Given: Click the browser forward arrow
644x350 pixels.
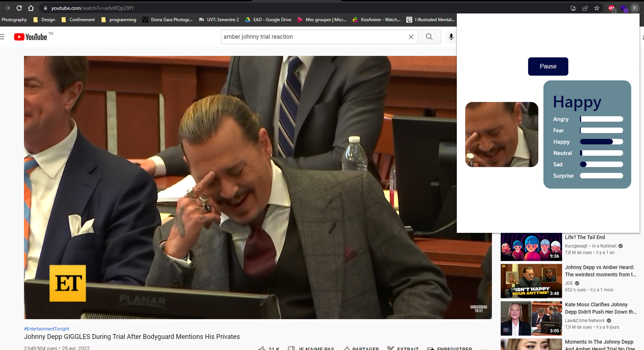Looking at the screenshot, I should point(7,8).
